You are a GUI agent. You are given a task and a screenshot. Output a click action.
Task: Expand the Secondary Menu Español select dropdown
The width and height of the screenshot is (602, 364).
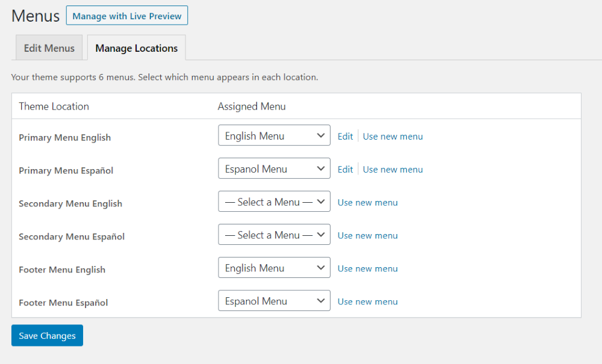click(274, 235)
